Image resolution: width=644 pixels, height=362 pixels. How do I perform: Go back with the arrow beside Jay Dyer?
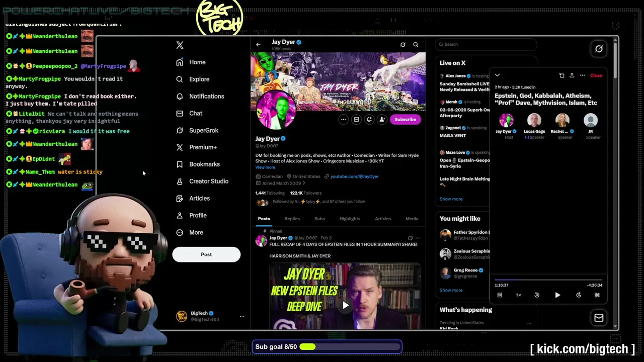[x=258, y=45]
